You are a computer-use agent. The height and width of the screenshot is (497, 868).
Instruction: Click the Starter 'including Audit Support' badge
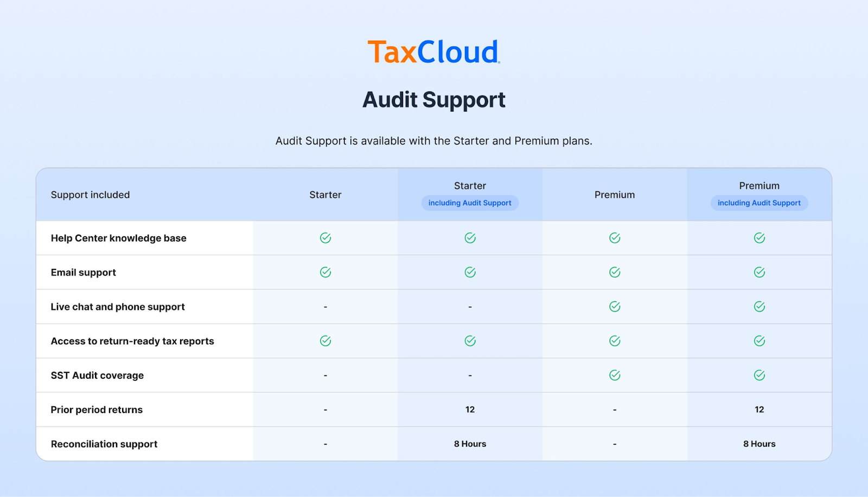pos(470,203)
